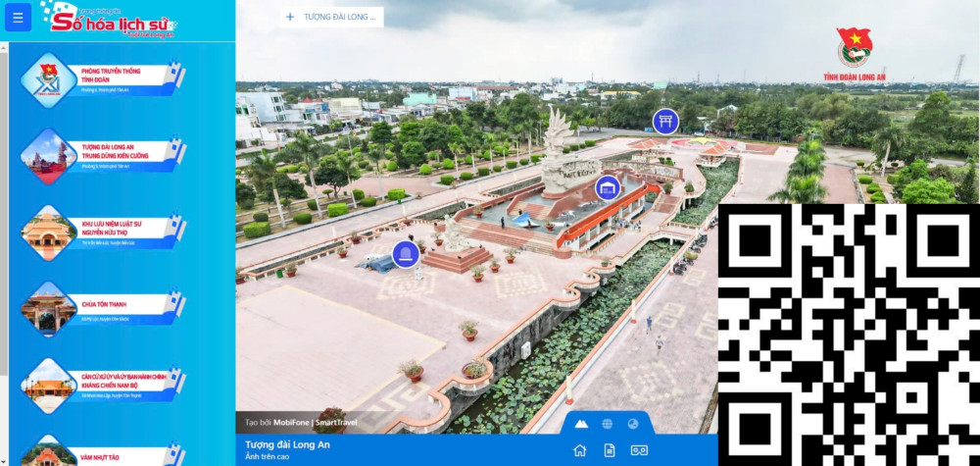Viewport: 980px width, 466px height.
Task: Open the document info icon
Action: pyautogui.click(x=610, y=450)
